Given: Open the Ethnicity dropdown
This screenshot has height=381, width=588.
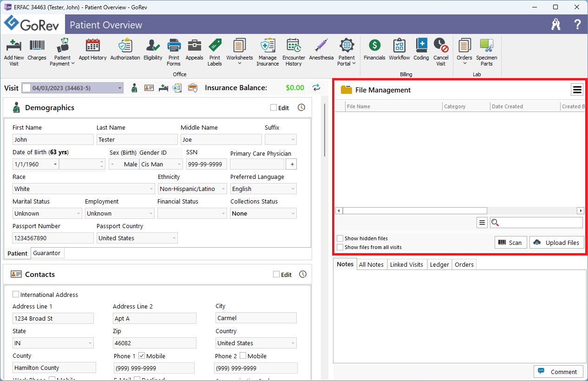Looking at the screenshot, I should click(x=223, y=189).
